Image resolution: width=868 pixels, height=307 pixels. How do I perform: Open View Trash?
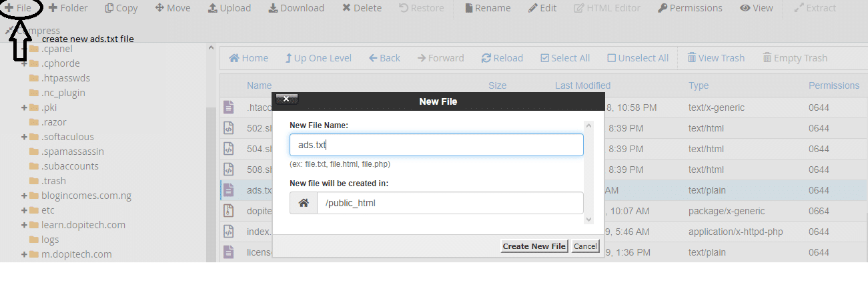[x=716, y=58]
